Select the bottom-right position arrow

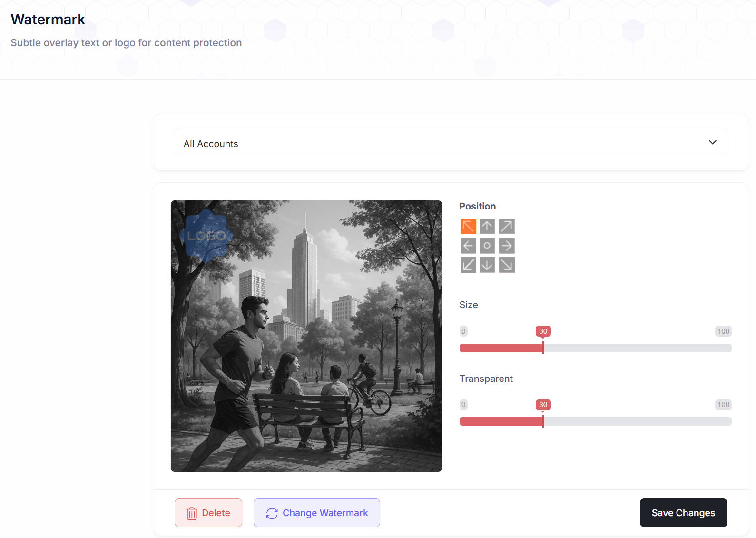point(507,265)
